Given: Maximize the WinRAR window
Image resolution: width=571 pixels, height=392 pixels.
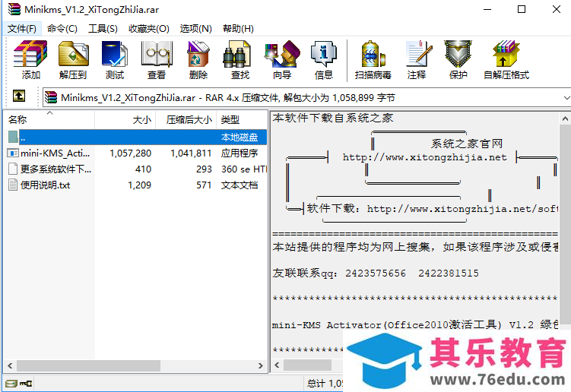Looking at the screenshot, I should [522, 9].
